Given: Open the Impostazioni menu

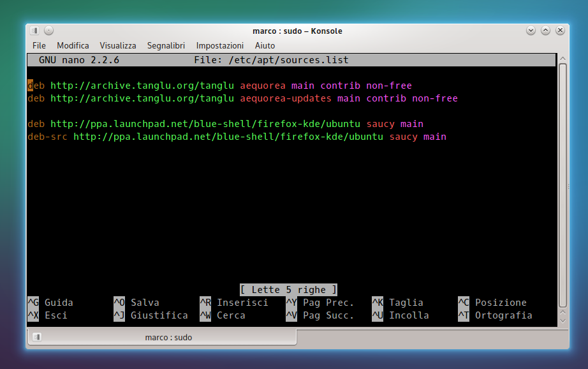Looking at the screenshot, I should pos(220,45).
